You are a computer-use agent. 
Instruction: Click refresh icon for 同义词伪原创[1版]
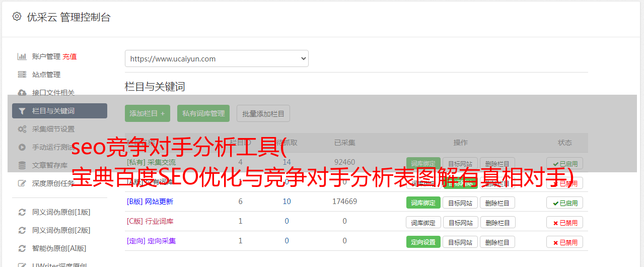tap(22, 212)
